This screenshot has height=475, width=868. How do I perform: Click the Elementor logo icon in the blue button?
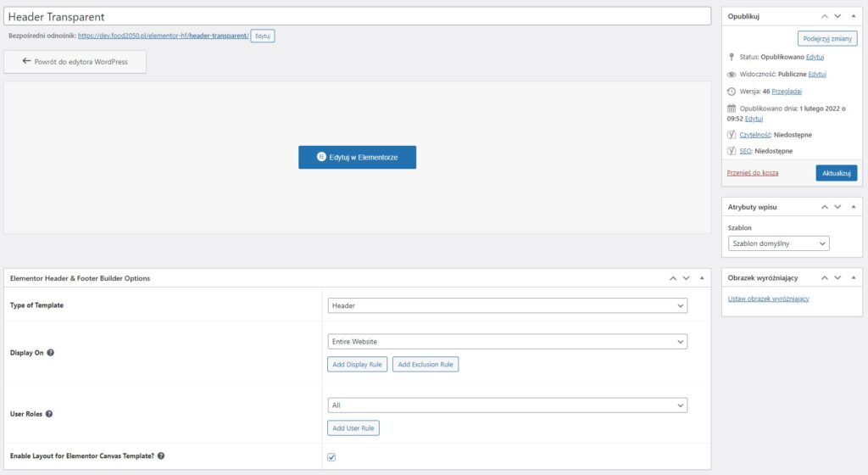(321, 157)
